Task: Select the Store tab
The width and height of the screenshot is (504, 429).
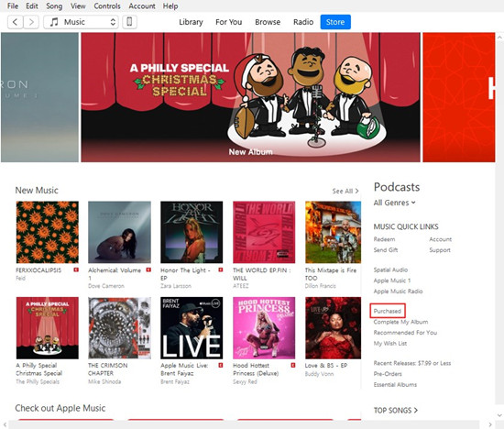Action: (335, 22)
